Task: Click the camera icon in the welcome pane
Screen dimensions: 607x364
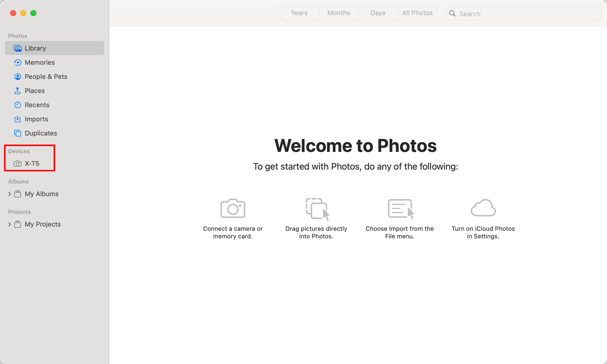Action: pos(233,208)
